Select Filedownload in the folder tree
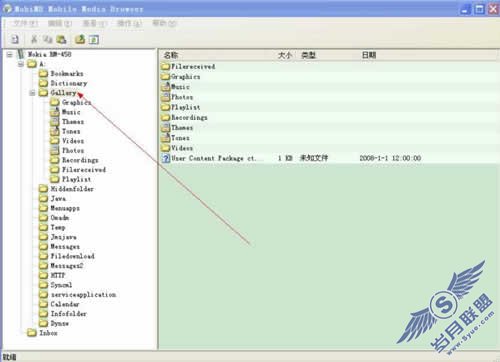The width and height of the screenshot is (500, 362). [72, 256]
